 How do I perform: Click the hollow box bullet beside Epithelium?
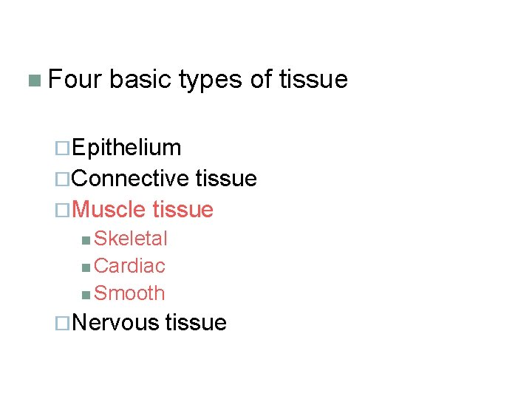pos(64,149)
